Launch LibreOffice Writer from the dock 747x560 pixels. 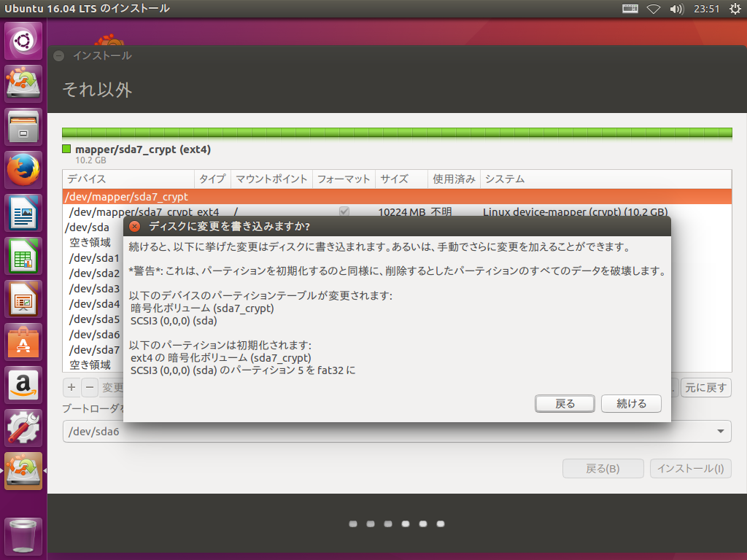point(23,214)
